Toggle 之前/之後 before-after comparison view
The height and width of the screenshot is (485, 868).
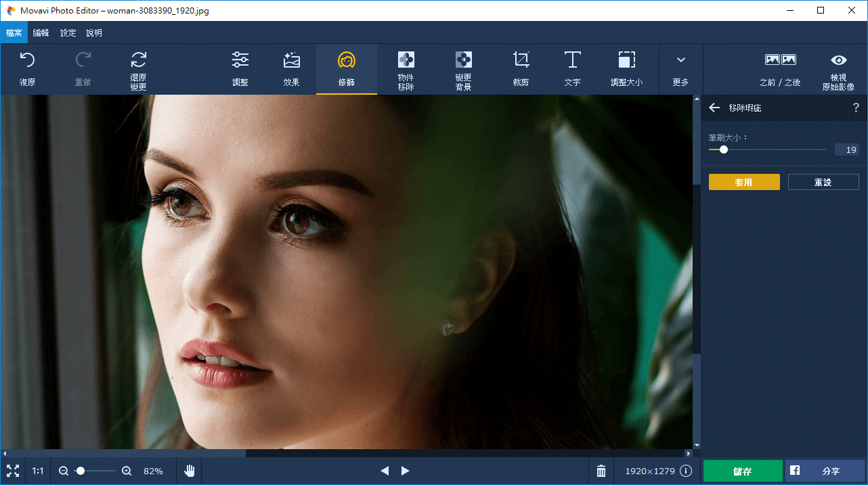(x=780, y=68)
